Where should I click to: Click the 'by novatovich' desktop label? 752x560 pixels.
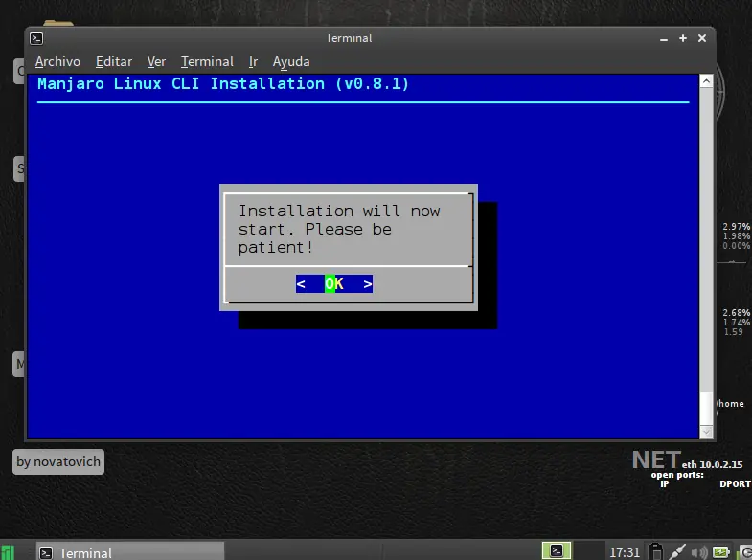[58, 461]
